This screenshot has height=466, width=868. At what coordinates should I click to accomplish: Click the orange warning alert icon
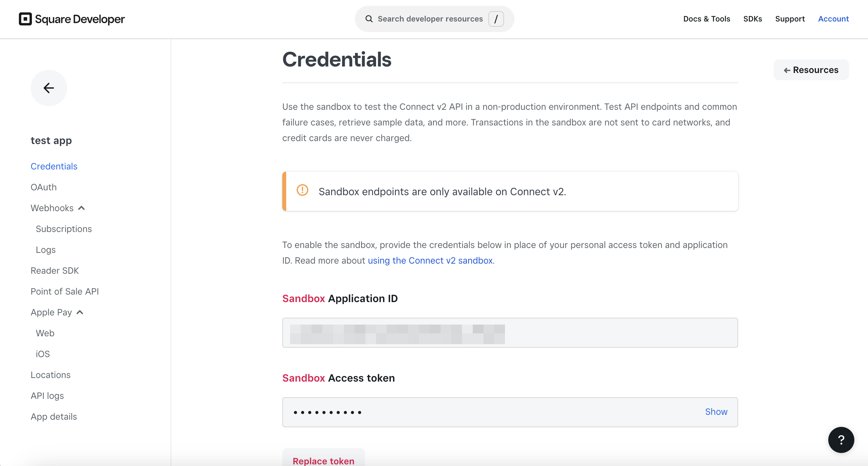tap(302, 190)
